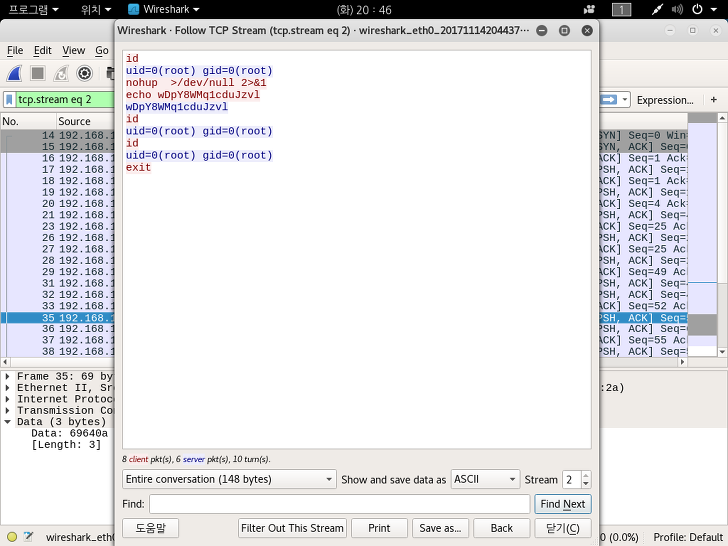
Task: Select the [Length: 3] field
Action: coord(66,445)
